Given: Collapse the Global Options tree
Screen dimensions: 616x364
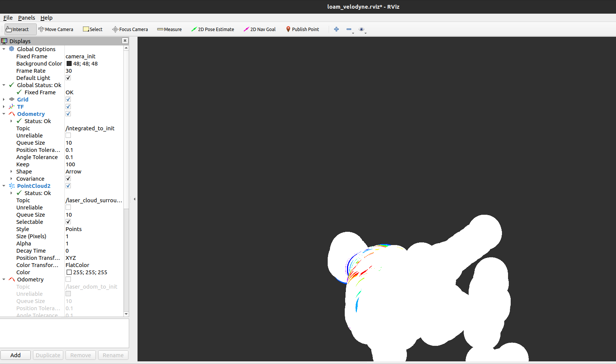Looking at the screenshot, I should pyautogui.click(x=4, y=49).
